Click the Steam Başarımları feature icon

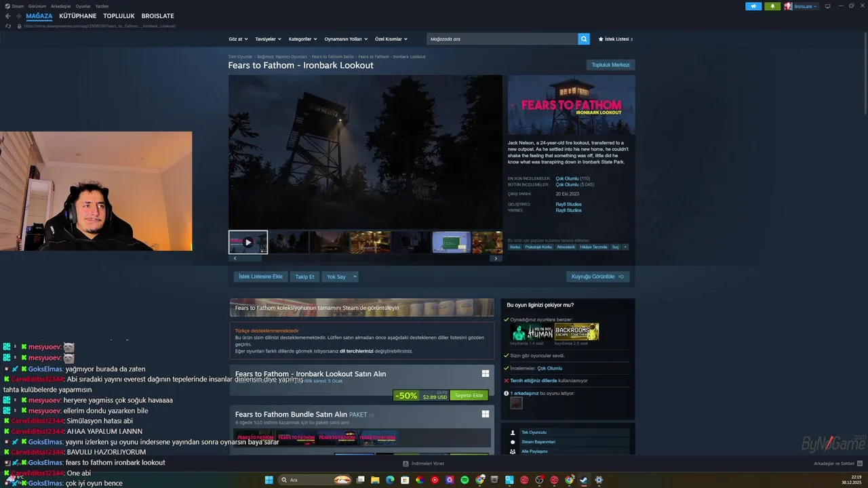coord(513,442)
